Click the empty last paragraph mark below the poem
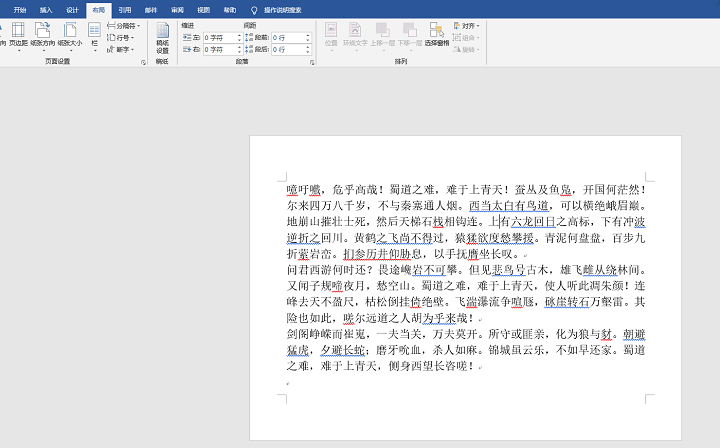Viewport: 720px width, 448px height. point(288,383)
